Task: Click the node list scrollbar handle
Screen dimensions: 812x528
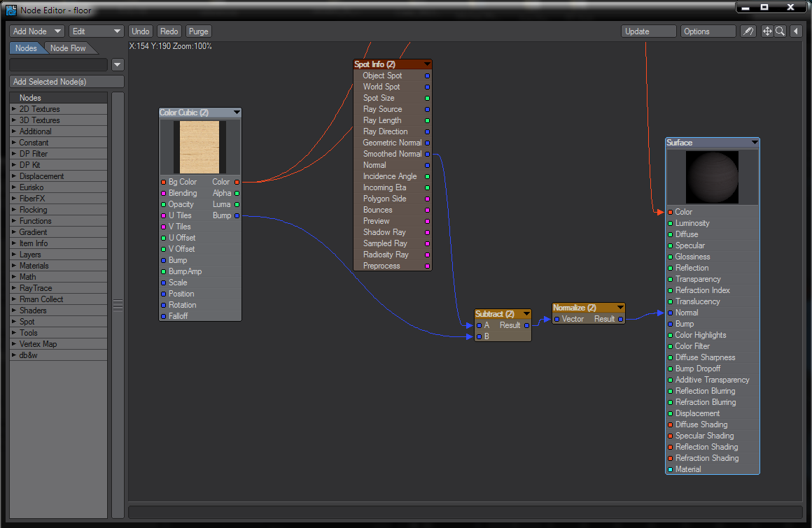Action: [118, 305]
